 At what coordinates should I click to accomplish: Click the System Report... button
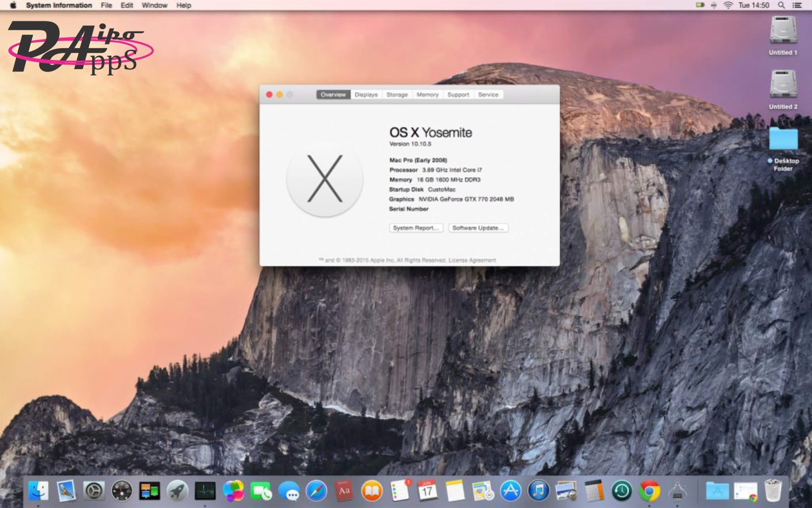coord(416,228)
